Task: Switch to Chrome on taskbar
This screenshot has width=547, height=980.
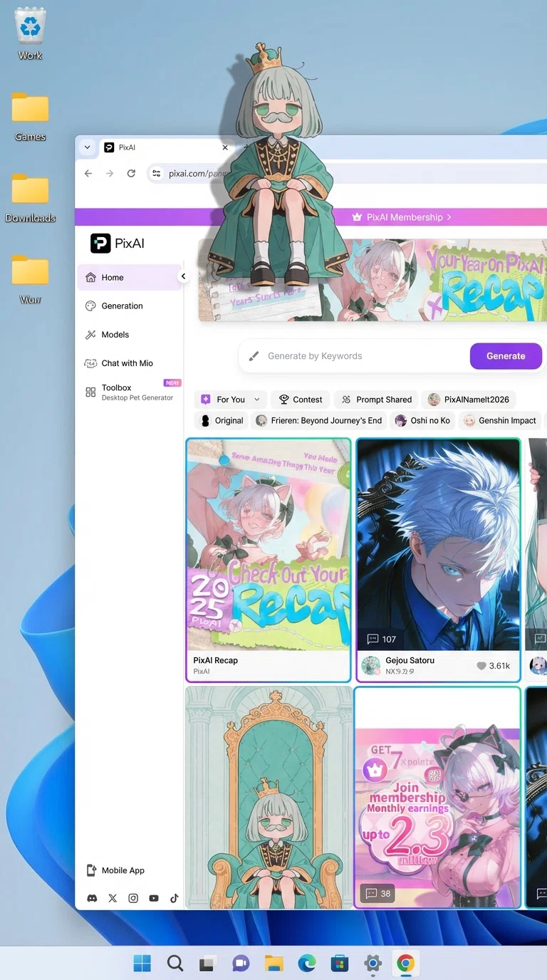Action: tap(406, 964)
